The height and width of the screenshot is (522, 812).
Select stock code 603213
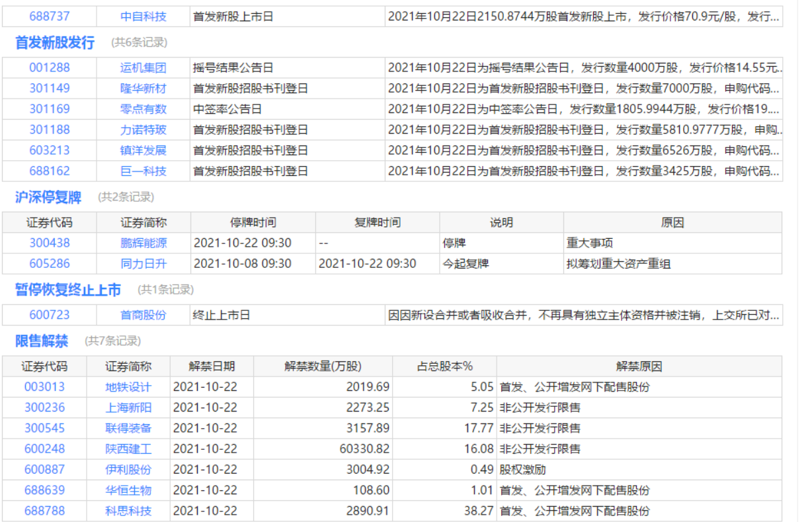(x=49, y=150)
